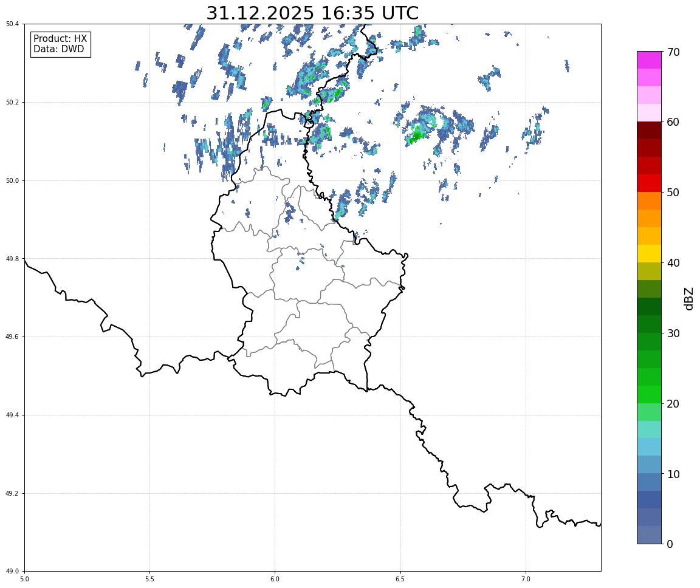The height and width of the screenshot is (588, 700).
Task: Pick the dark green colorbar swatch above 30
Action: click(x=649, y=324)
